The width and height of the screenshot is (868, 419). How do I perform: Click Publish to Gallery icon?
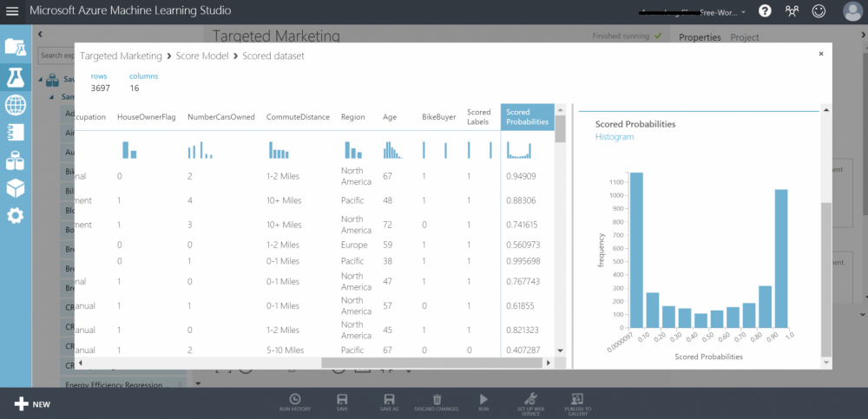[x=577, y=404]
